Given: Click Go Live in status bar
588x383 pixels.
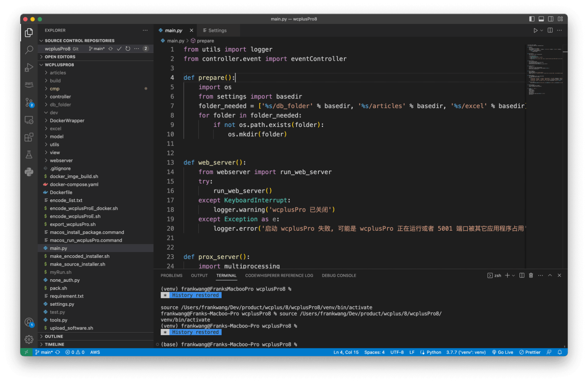Looking at the screenshot, I should coord(502,352).
